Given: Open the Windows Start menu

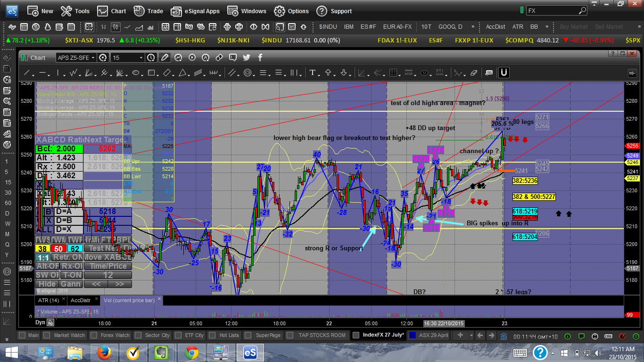Looking at the screenshot, I should [11, 353].
